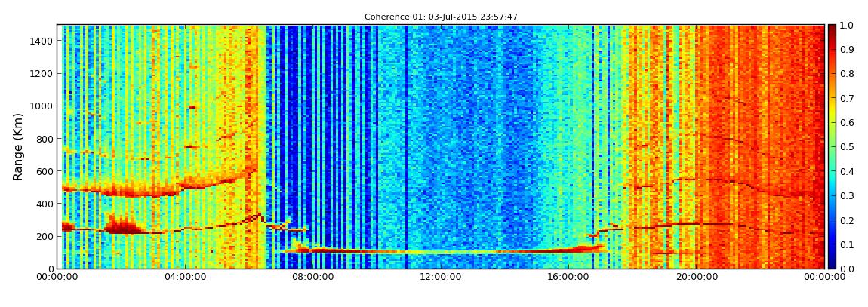Click the 0.0 colorbar tick label
868x307 pixels.
pyautogui.click(x=846, y=269)
